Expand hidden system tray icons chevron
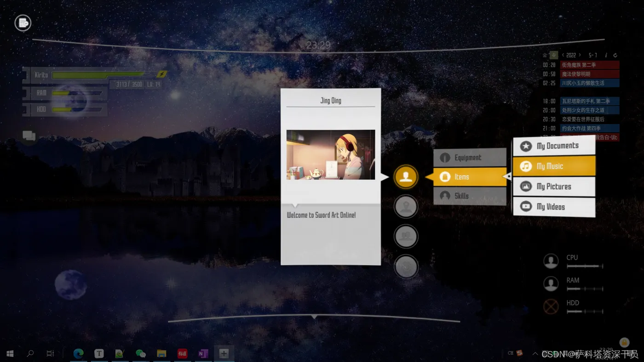The image size is (644, 362). point(535,354)
